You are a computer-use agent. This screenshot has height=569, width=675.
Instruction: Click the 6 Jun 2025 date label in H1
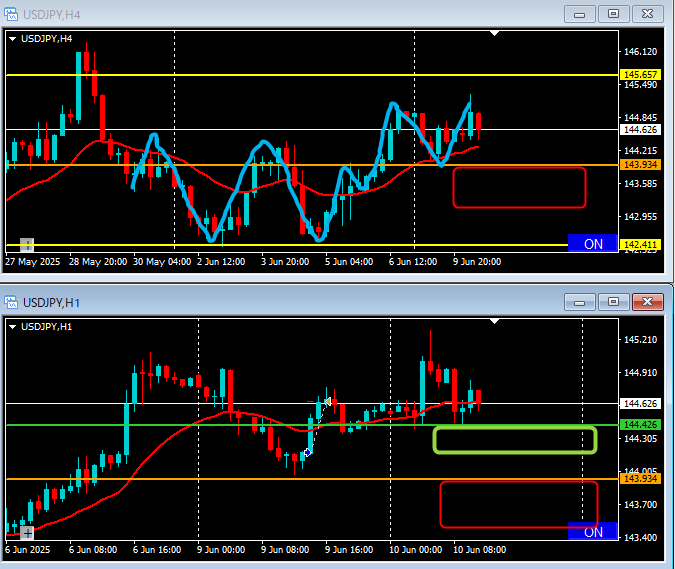coord(28,550)
